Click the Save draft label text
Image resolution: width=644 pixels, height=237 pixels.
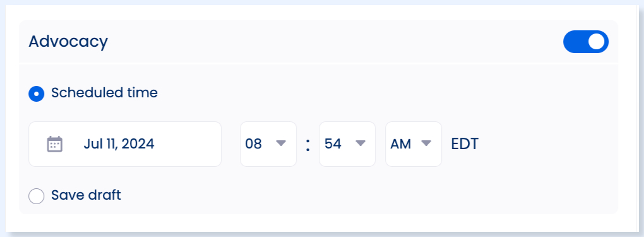(86, 195)
